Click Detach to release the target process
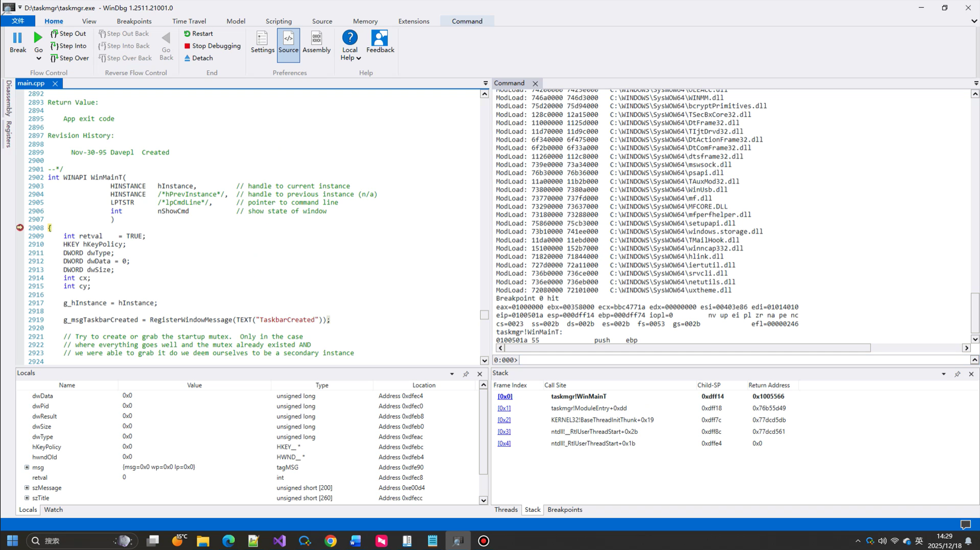980x550 pixels. [x=198, y=58]
